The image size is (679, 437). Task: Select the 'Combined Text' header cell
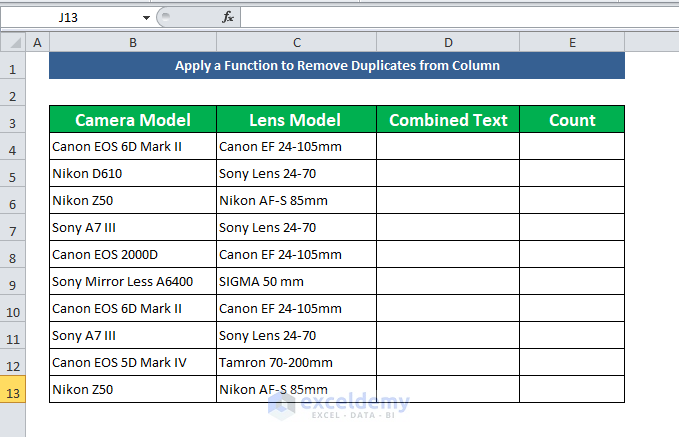pyautogui.click(x=448, y=120)
